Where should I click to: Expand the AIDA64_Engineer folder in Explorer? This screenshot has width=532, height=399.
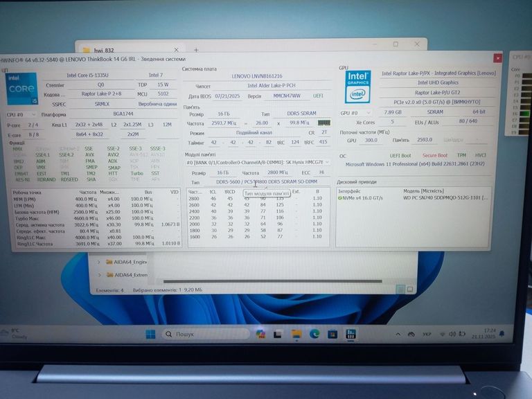point(99,263)
